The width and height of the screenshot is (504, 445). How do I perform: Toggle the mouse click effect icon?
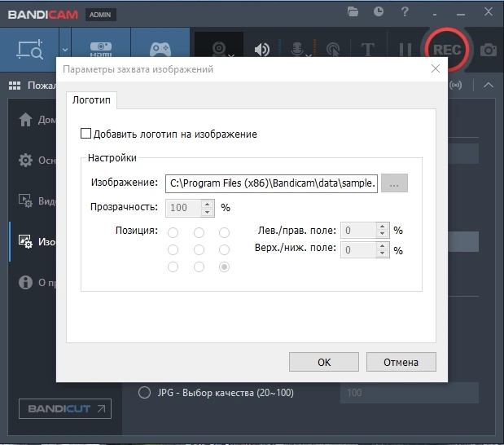(333, 50)
